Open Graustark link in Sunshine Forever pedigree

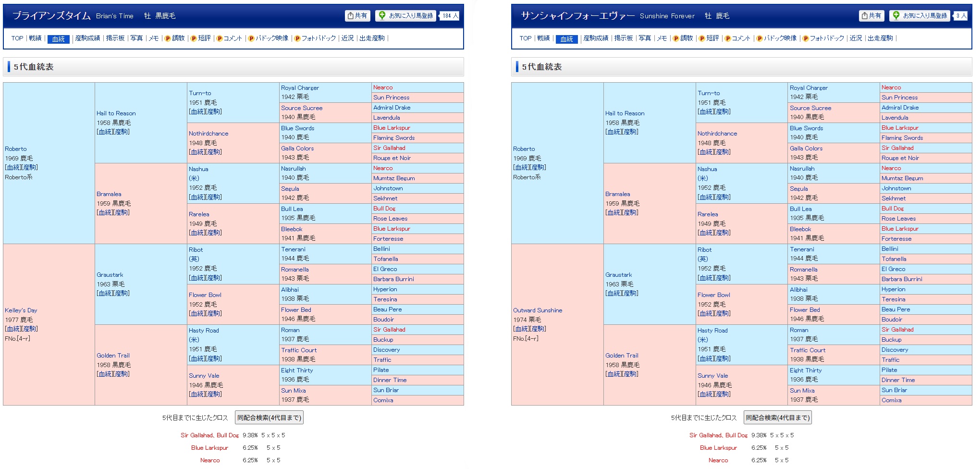pyautogui.click(x=618, y=275)
